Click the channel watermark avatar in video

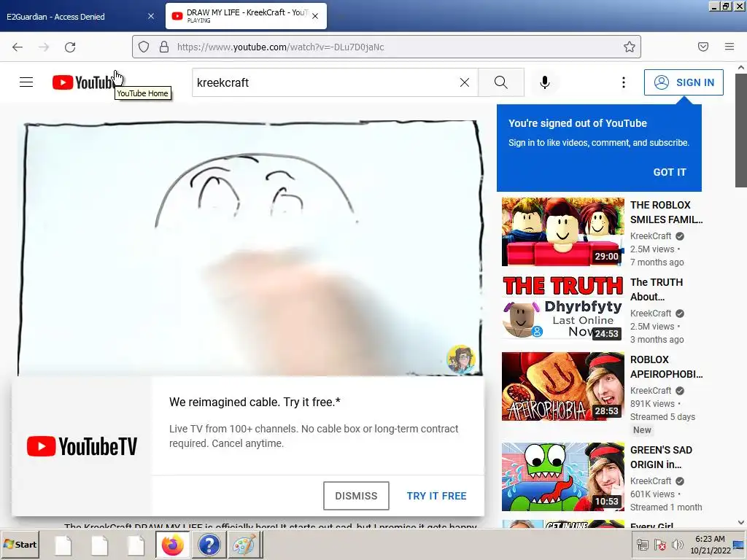(461, 359)
